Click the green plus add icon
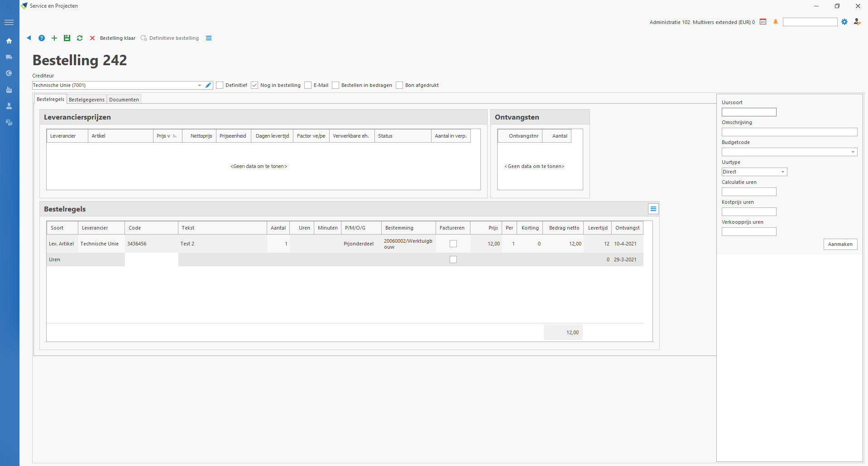Viewport: 868px width, 466px height. 54,38
